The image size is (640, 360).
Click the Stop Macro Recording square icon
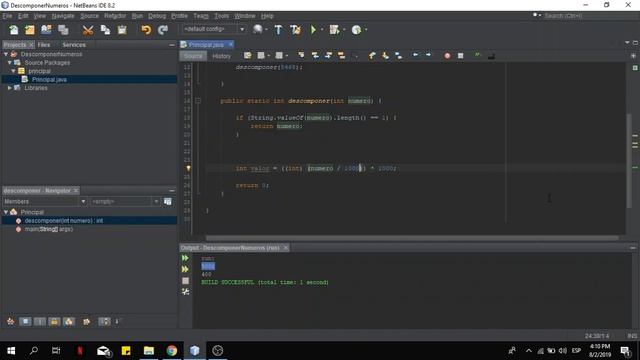pos(460,56)
